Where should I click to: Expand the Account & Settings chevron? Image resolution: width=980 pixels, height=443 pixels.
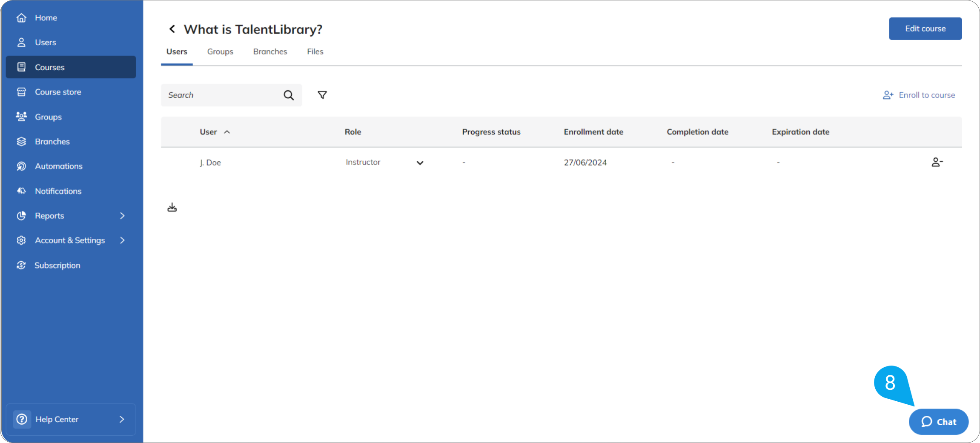[x=123, y=240]
